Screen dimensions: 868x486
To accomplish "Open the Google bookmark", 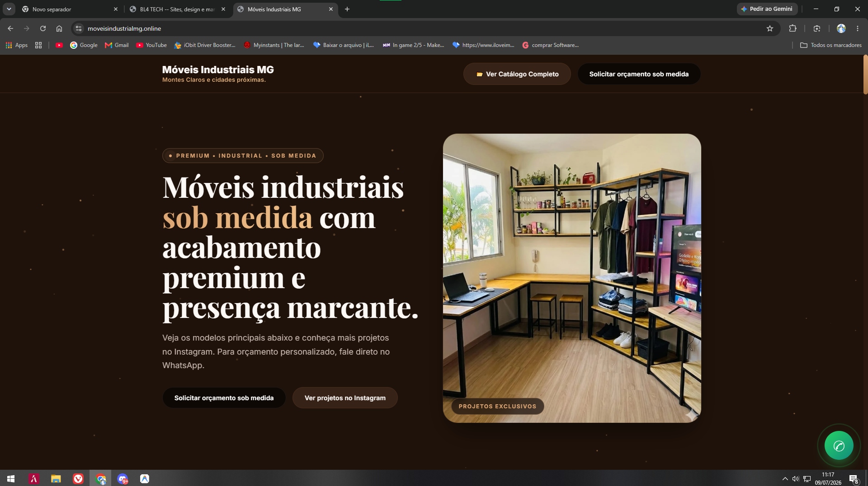I will pyautogui.click(x=84, y=45).
